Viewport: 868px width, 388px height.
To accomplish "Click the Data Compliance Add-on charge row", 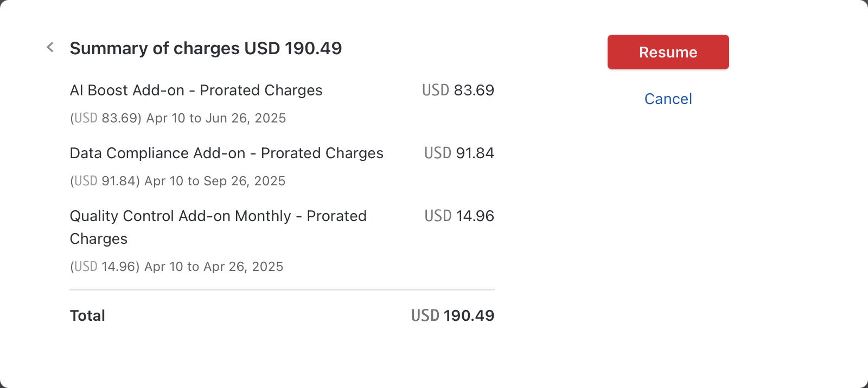I will [x=226, y=153].
